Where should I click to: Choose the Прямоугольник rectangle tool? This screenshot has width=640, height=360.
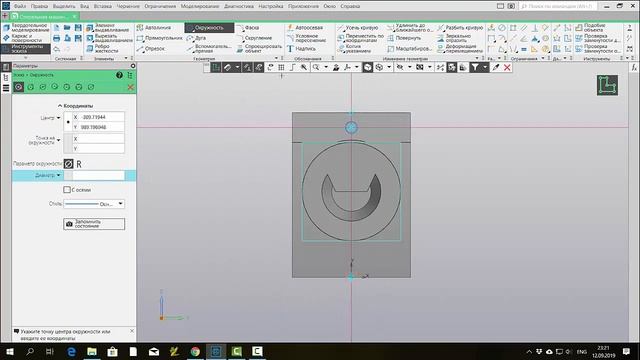[159, 38]
